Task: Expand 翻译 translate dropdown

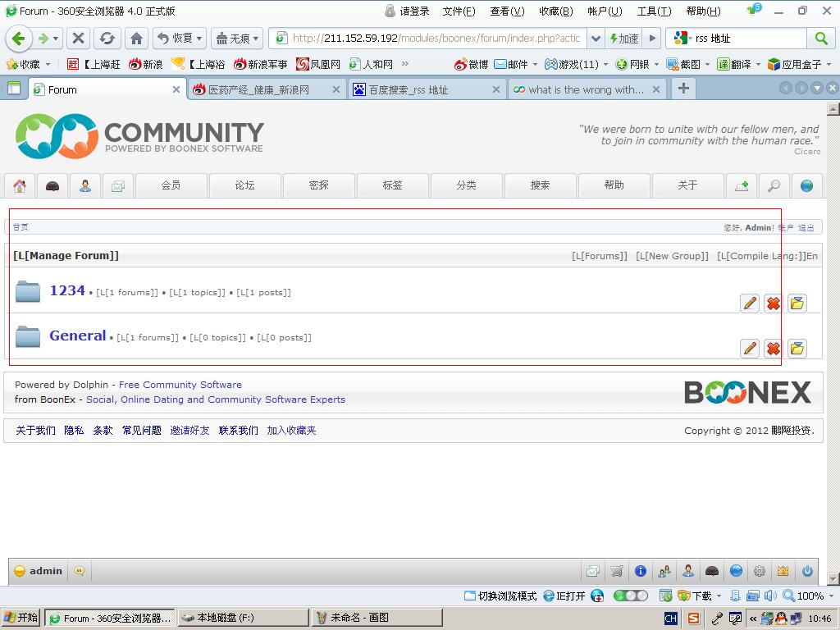Action: pyautogui.click(x=758, y=64)
